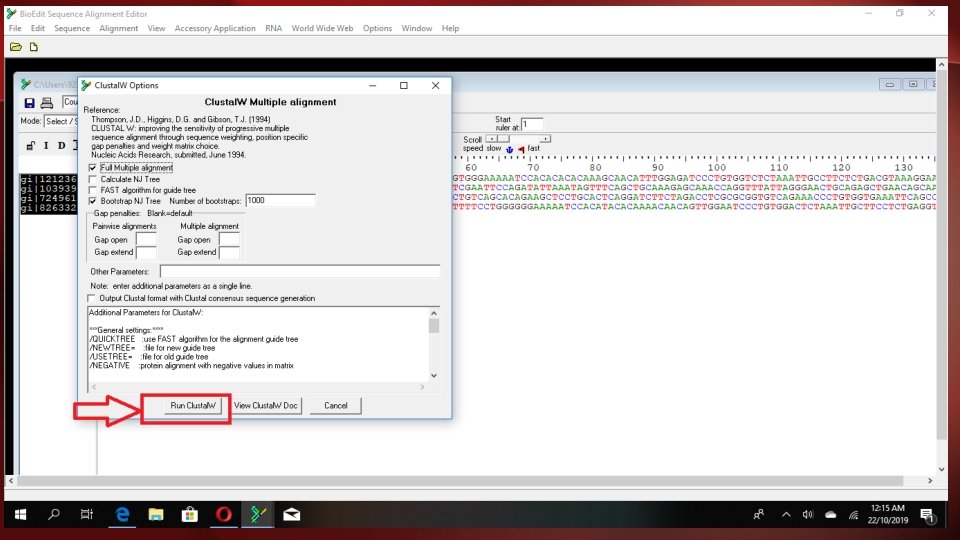The width and height of the screenshot is (960, 540).
Task: Click the save floppy disk icon
Action: (29, 103)
